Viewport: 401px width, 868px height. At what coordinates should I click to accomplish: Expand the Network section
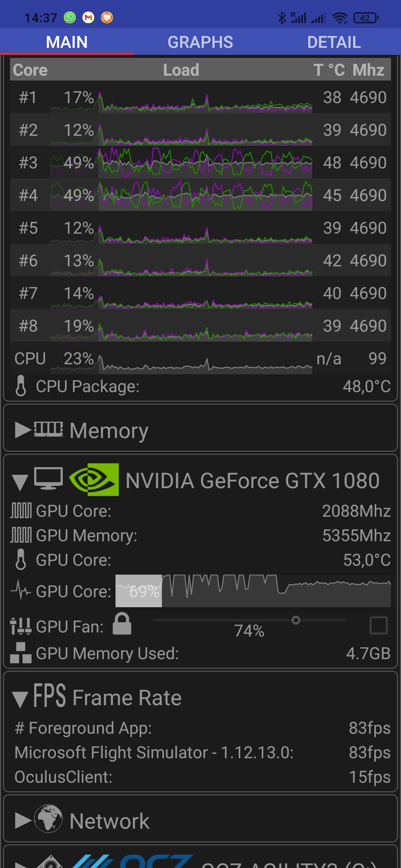point(23,821)
